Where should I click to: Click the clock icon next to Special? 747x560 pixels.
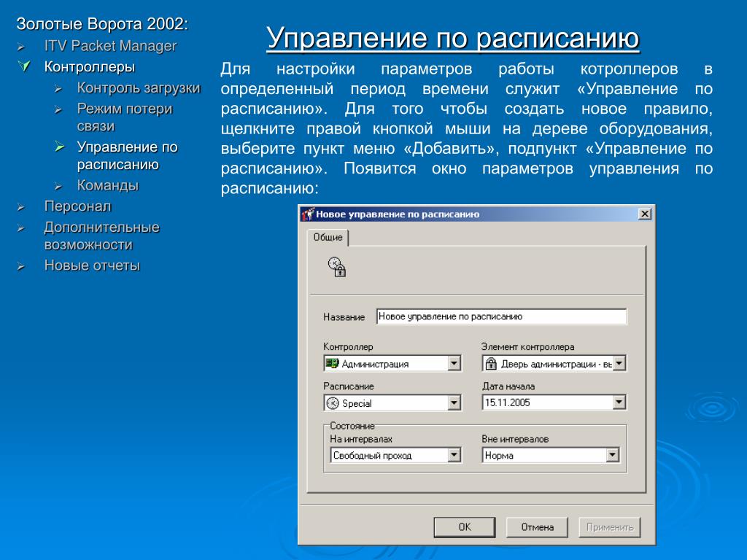click(332, 403)
